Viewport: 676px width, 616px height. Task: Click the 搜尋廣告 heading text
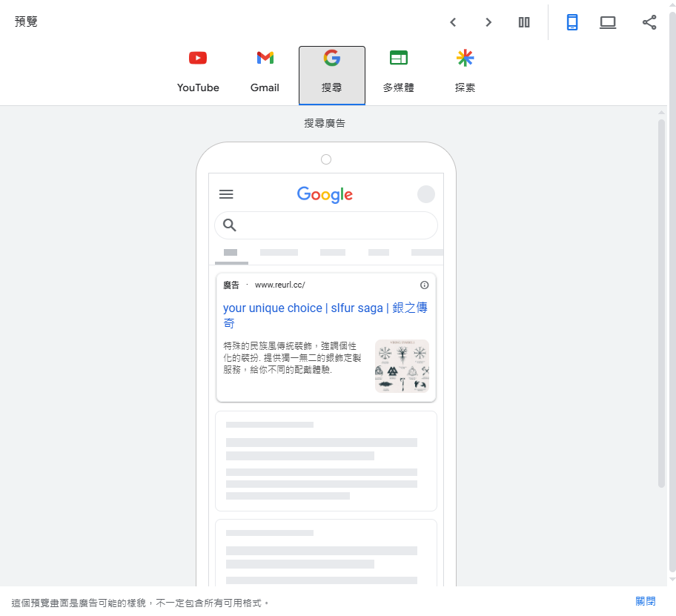(325, 123)
